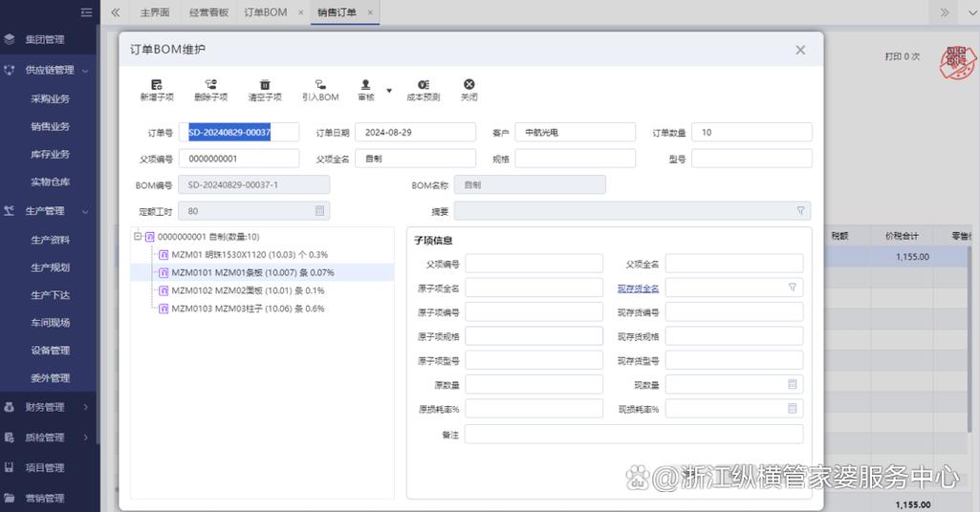Click the 删除子项 toolbar icon
The width and height of the screenshot is (980, 512).
tap(210, 84)
